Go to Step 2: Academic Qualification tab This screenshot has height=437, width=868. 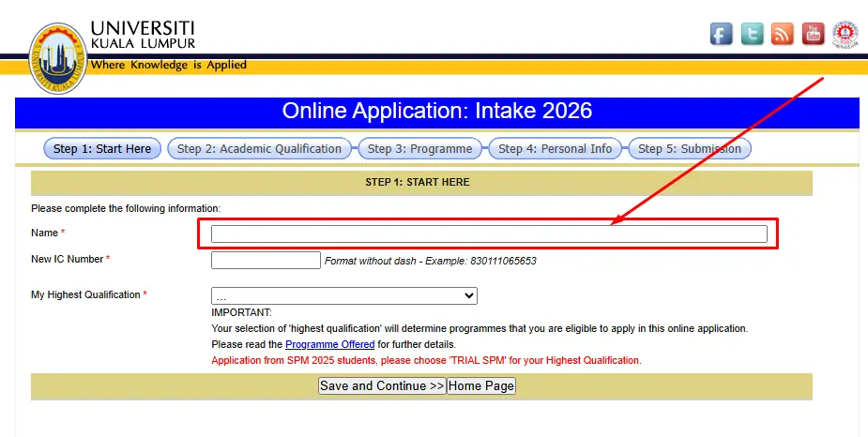point(259,149)
